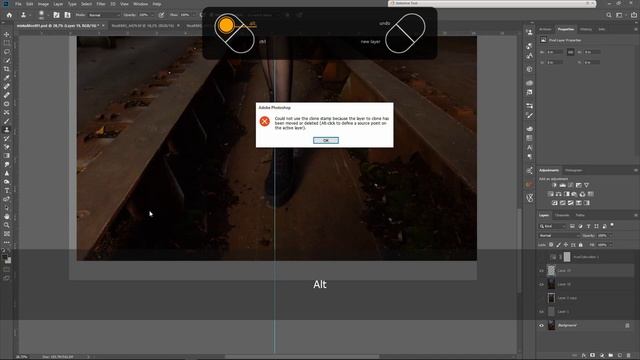Click the Create new layer icon
Screen dimensions: 640x360
[x=620, y=356]
